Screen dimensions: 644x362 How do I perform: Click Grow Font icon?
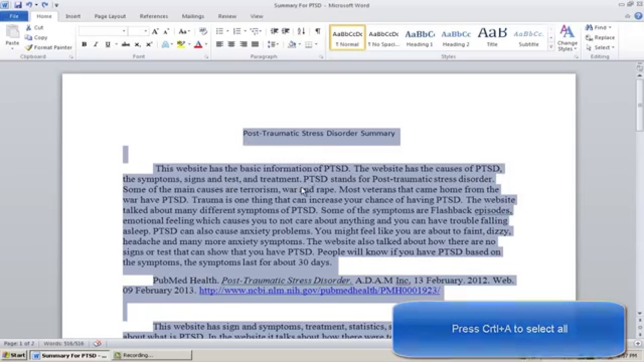155,31
